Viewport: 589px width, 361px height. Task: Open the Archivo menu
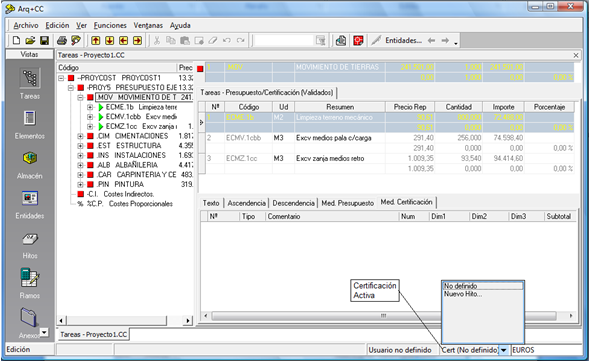[26, 26]
